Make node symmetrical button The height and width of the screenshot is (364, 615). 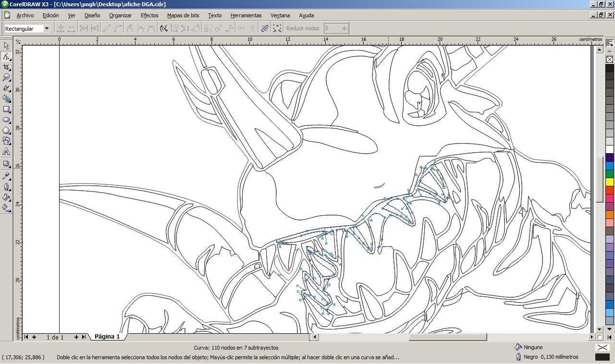tap(151, 28)
